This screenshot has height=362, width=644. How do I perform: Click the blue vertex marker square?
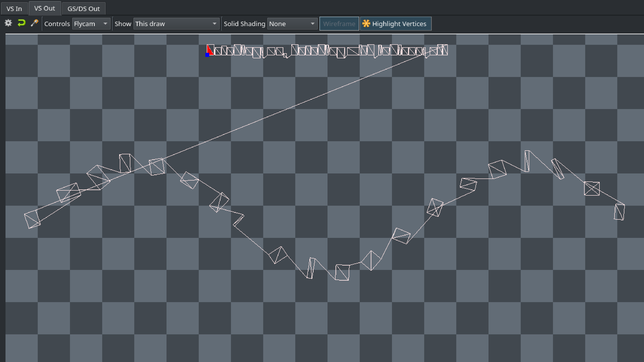207,55
